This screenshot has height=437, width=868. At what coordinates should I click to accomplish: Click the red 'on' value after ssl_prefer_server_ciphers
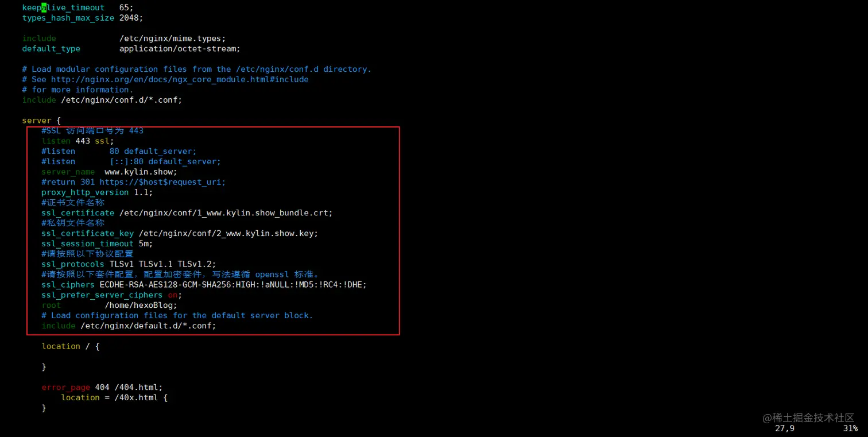(x=172, y=295)
